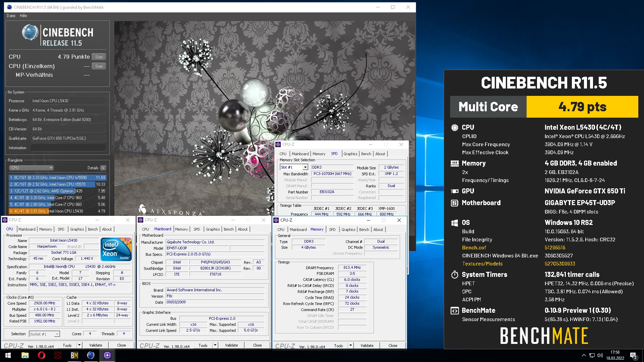Click BenchMate GPU card icon
644x362 pixels.
(x=454, y=191)
